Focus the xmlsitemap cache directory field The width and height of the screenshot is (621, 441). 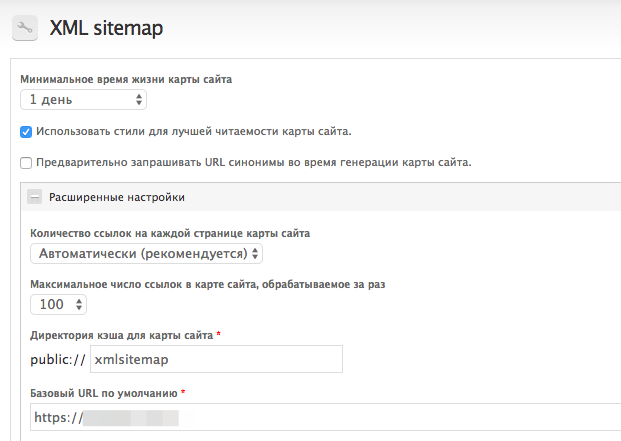coord(216,359)
